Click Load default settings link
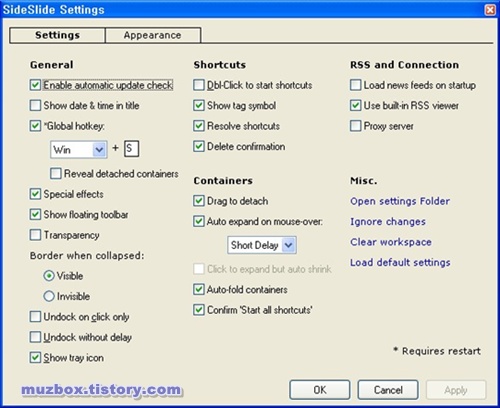 click(x=400, y=262)
